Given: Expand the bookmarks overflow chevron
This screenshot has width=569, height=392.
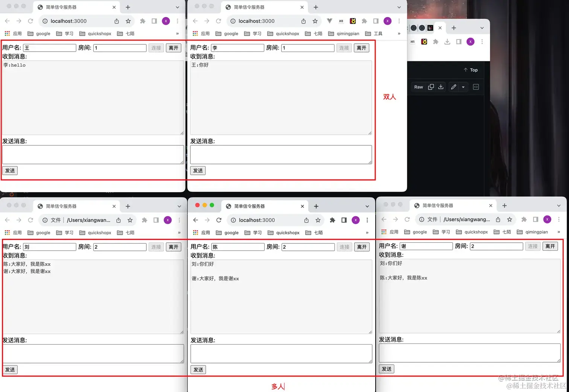Looking at the screenshot, I should pos(399,33).
